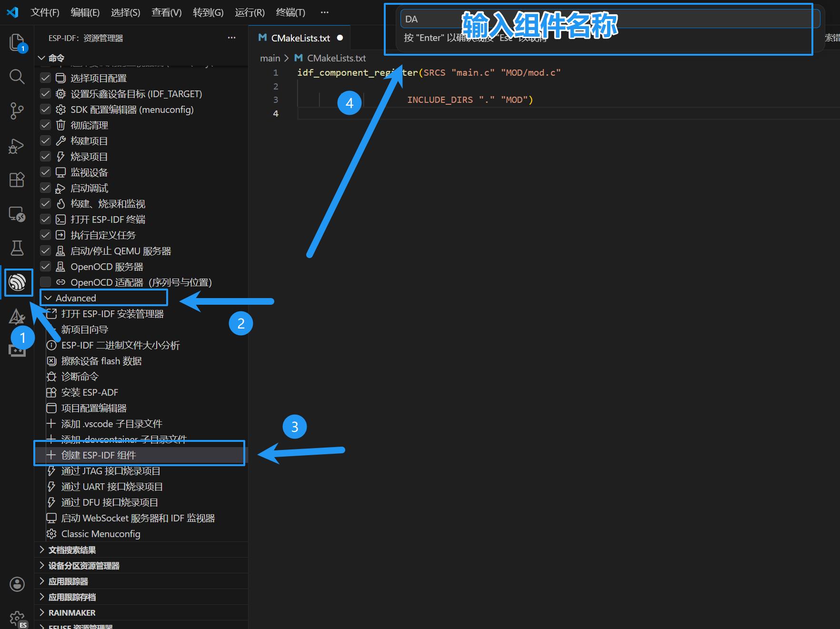Click the main breadcrumb segment

coord(270,58)
